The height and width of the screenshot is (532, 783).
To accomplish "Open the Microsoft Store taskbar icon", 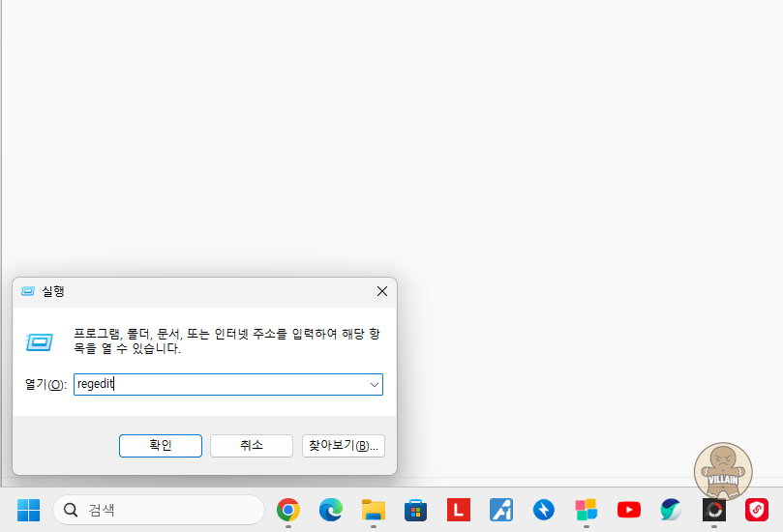I will tap(415, 510).
